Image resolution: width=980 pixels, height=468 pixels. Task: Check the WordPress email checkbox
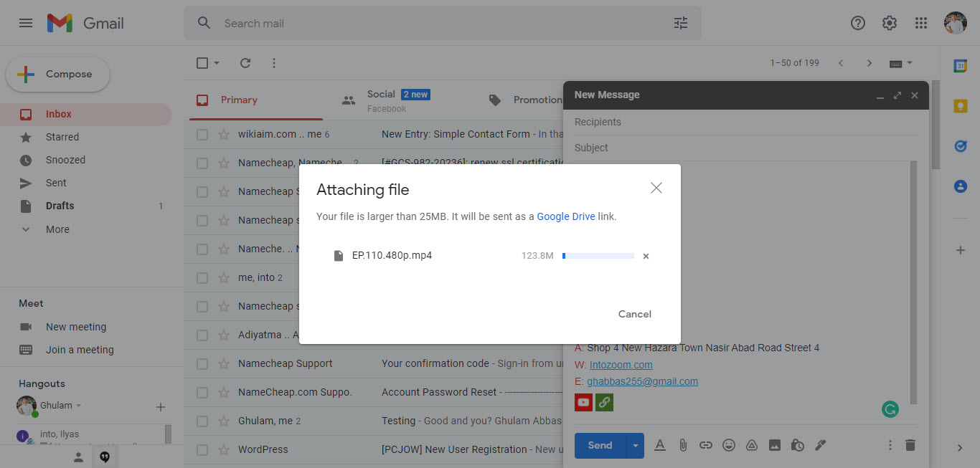pyautogui.click(x=202, y=449)
